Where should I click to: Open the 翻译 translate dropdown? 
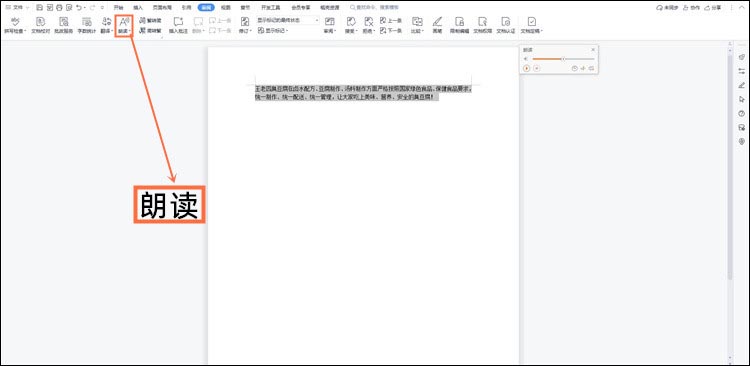coord(107,25)
